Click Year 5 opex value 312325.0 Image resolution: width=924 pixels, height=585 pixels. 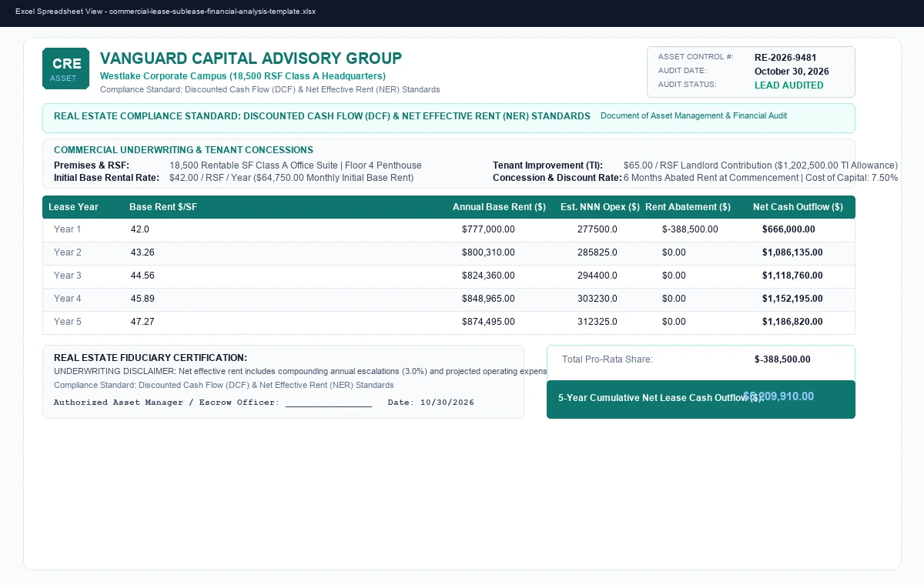point(598,322)
